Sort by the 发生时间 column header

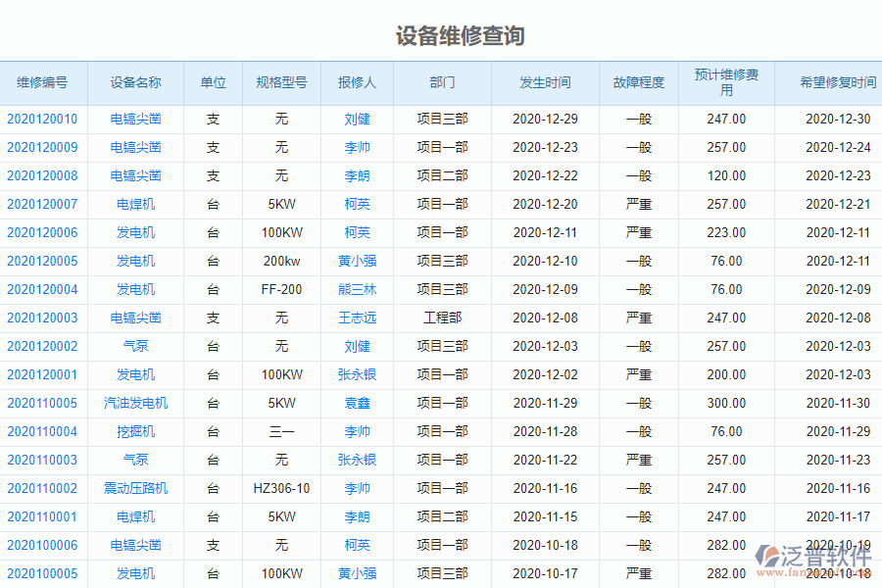click(x=543, y=83)
